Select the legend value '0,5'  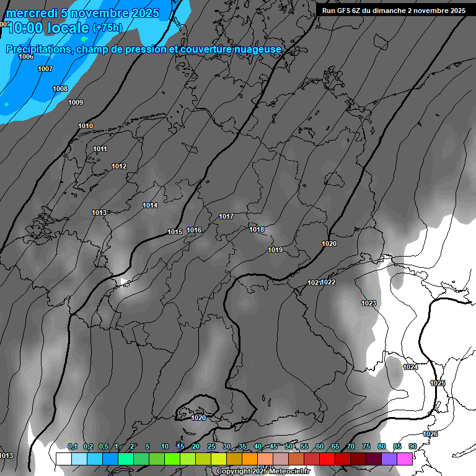[x=104, y=446]
